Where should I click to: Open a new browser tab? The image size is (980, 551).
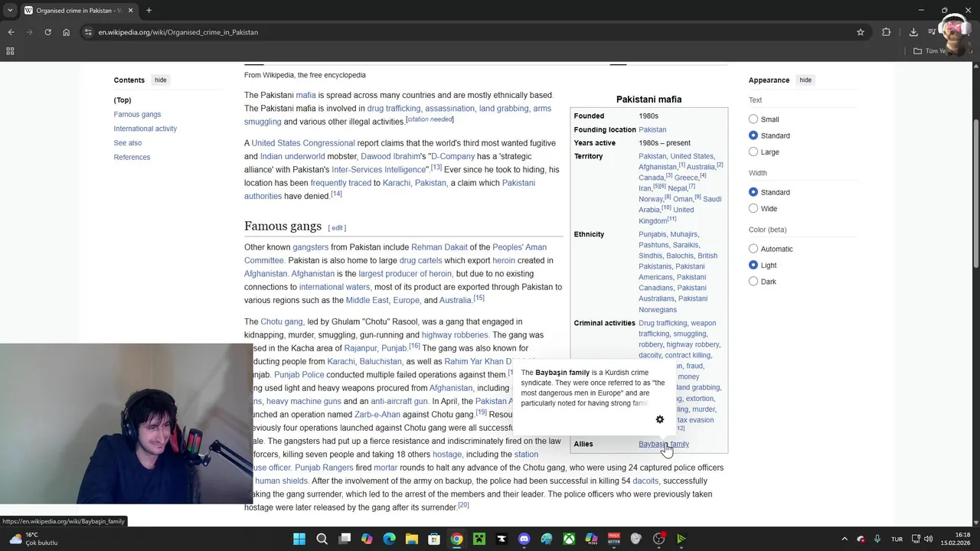[x=149, y=11]
